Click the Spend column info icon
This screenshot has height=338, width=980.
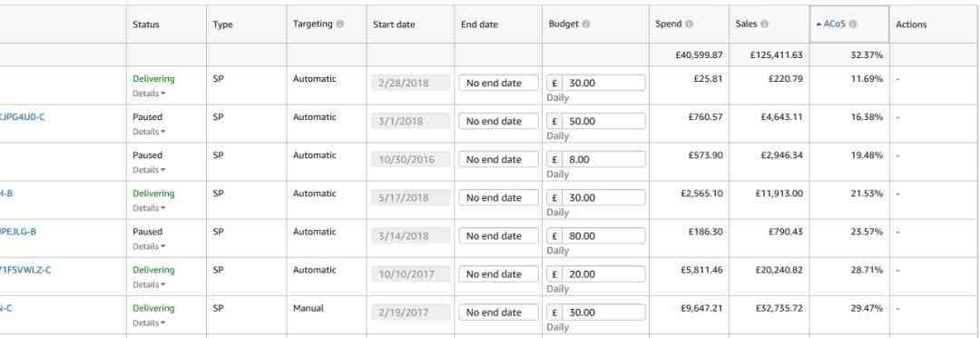pyautogui.click(x=689, y=25)
